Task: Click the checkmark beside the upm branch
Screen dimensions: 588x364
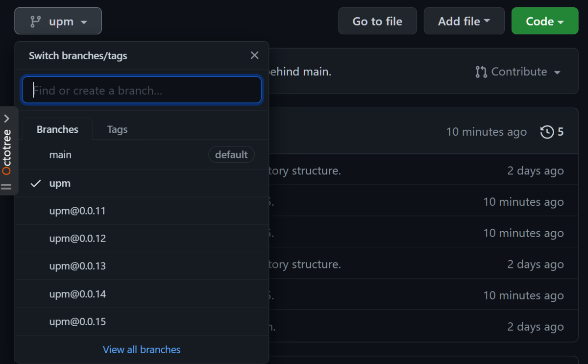Action: click(35, 183)
